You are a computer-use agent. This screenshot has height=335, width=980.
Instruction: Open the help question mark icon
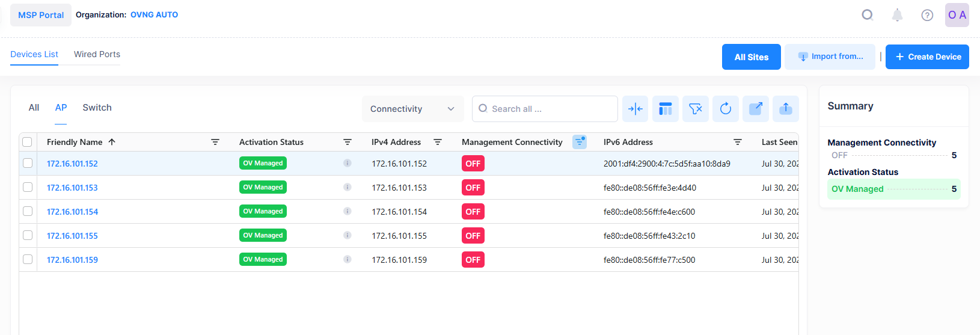pos(926,15)
